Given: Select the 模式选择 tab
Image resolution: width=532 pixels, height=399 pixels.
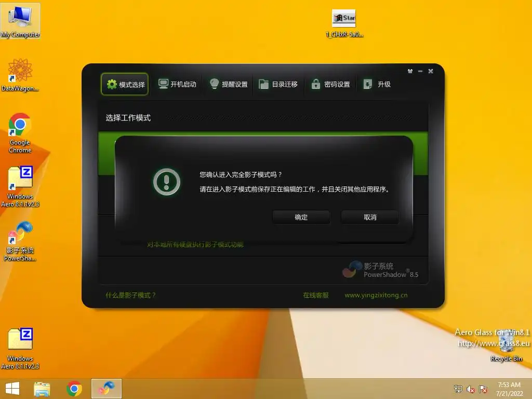Looking at the screenshot, I should coord(125,84).
